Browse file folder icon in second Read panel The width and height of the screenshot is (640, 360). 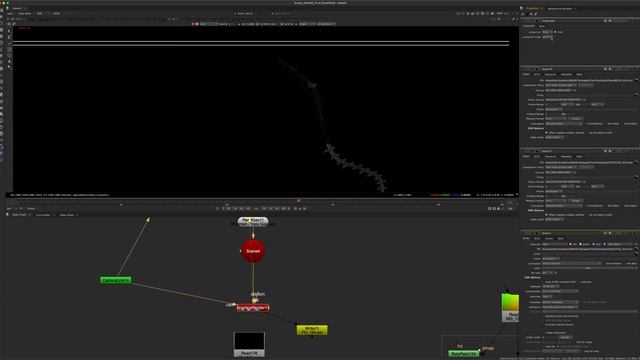click(636, 162)
